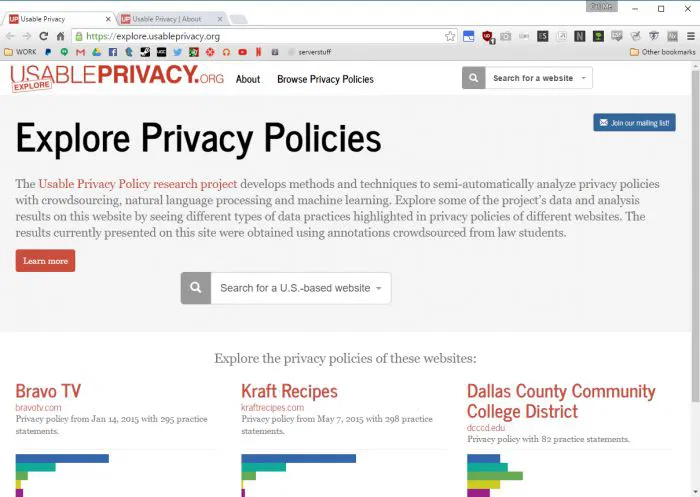This screenshot has height=497, width=700.
Task: Open the Google Drive bookmark
Action: click(x=96, y=52)
